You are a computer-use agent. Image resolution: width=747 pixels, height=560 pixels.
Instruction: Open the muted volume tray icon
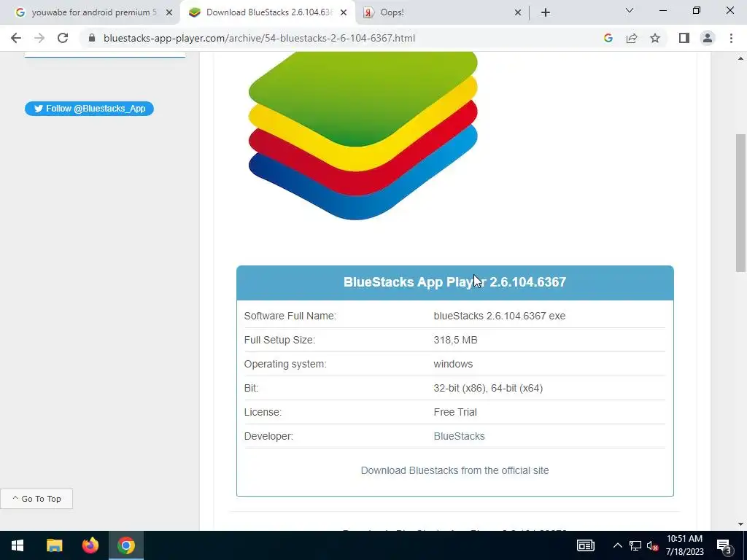coord(652,545)
